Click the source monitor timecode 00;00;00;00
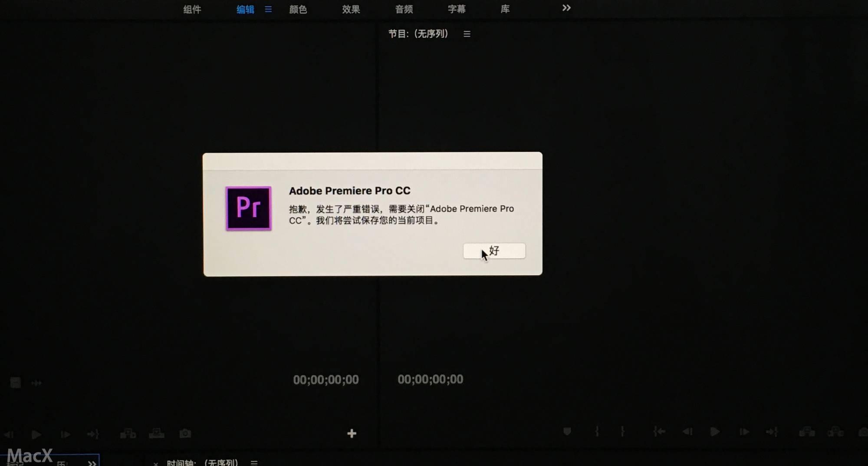Viewport: 868px width, 466px height. click(x=326, y=380)
